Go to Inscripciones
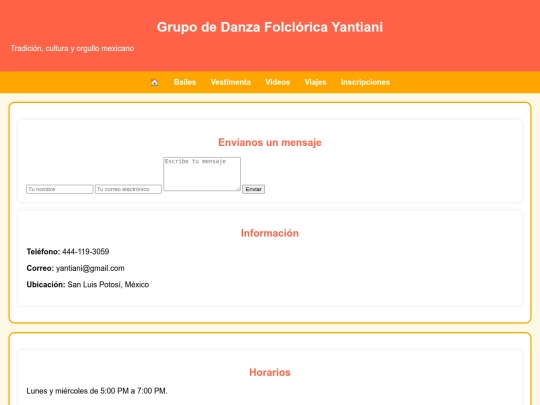The image size is (540, 405). pos(365,82)
